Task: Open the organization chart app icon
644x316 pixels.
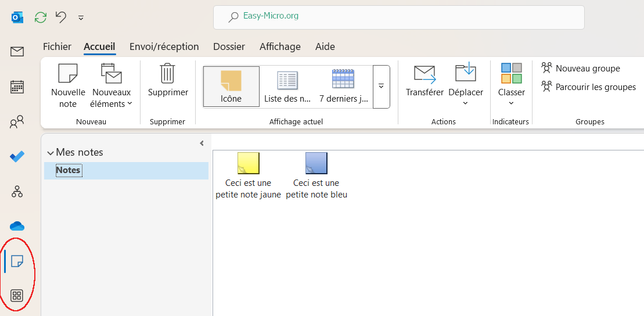Action: [17, 192]
